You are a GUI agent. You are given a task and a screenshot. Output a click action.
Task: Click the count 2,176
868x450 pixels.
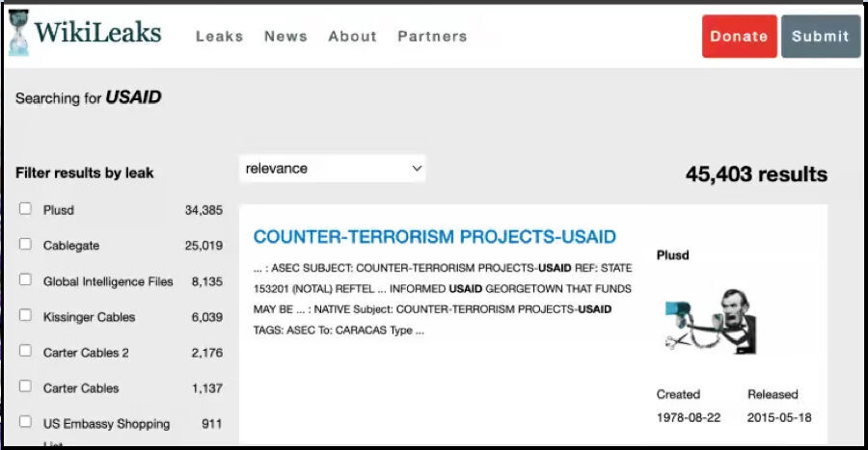[207, 353]
